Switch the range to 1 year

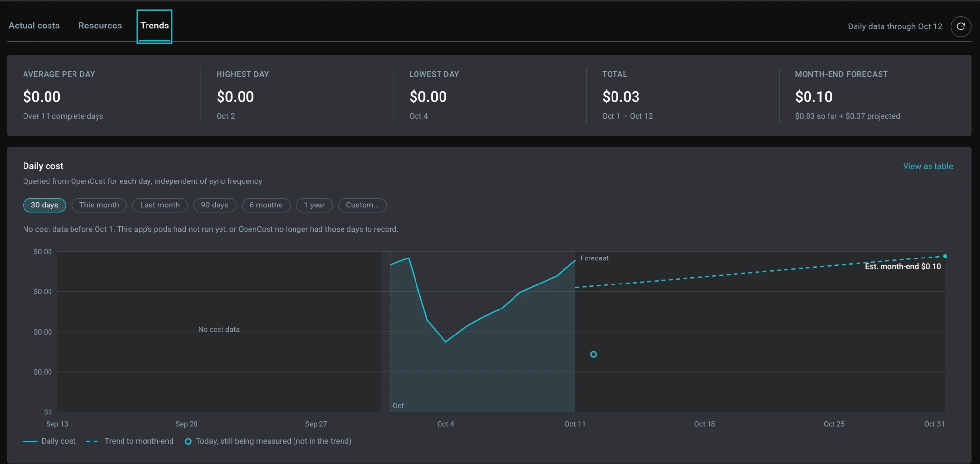tap(314, 205)
